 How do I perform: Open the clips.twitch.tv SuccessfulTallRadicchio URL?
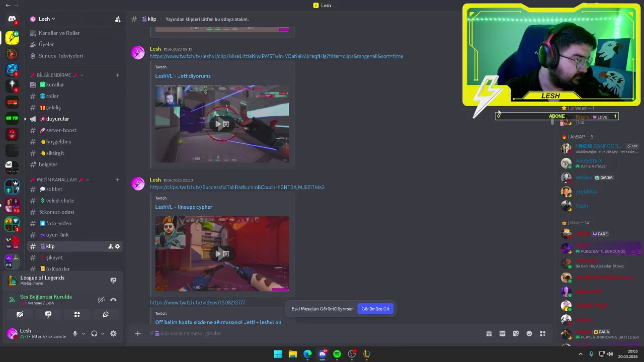tap(237, 188)
